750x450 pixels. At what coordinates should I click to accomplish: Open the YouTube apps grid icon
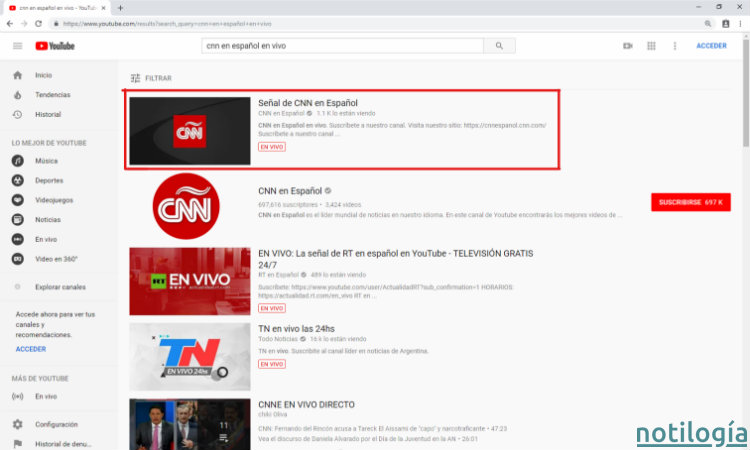tap(651, 46)
